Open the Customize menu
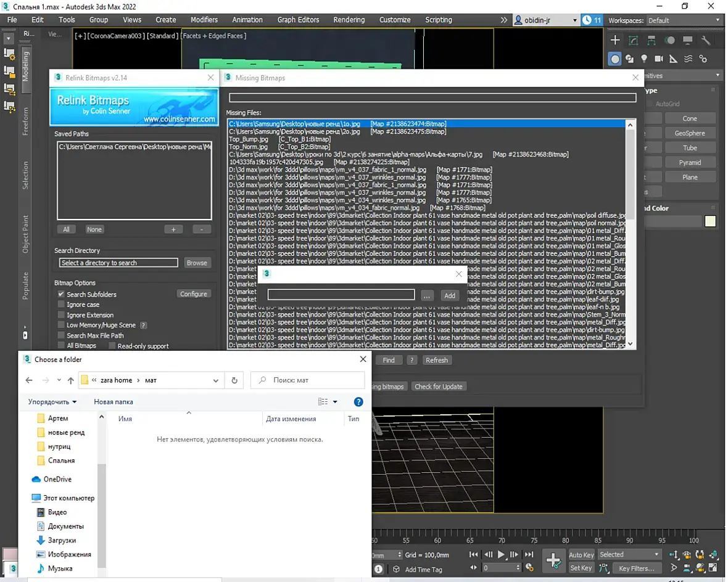This screenshot has height=582, width=728. click(x=395, y=20)
